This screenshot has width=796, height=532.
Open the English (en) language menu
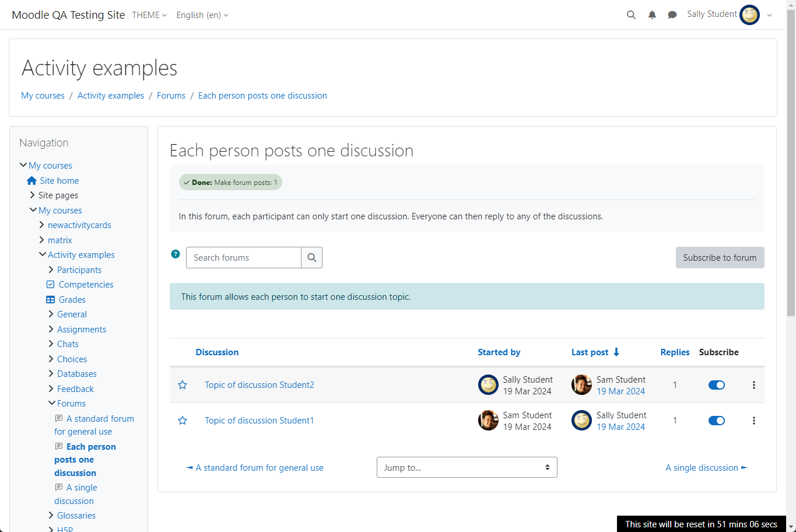point(202,15)
